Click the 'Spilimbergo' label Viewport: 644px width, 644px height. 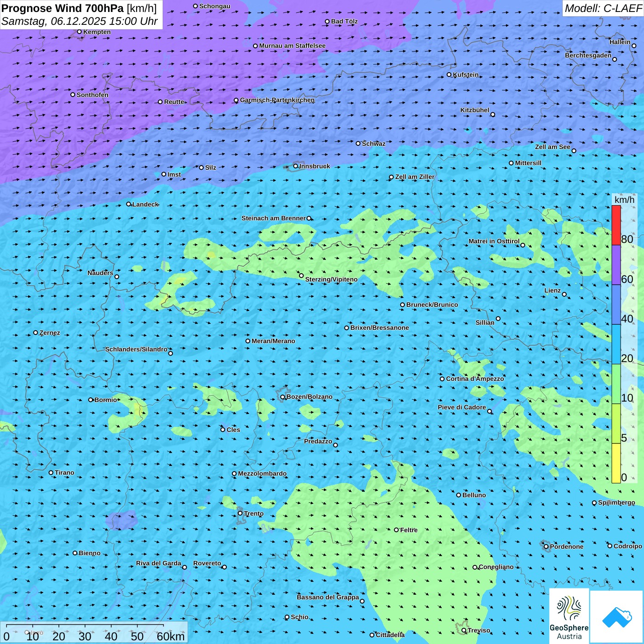616,502
